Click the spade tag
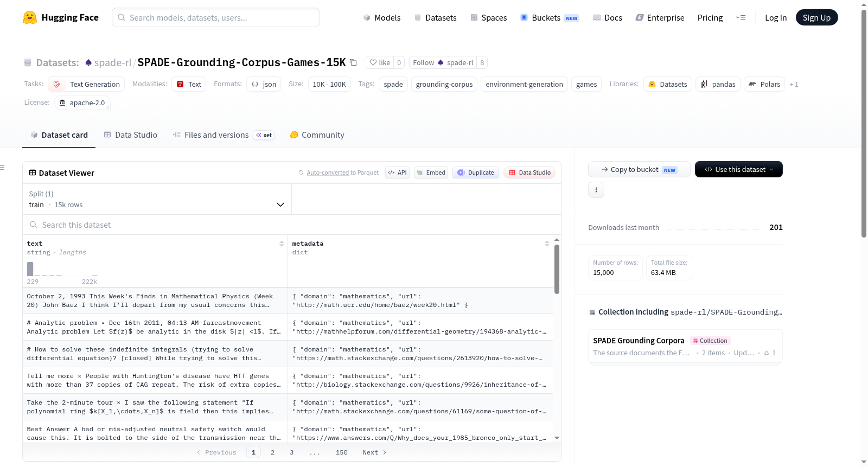Viewport: 868px width, 467px height. coord(393,84)
